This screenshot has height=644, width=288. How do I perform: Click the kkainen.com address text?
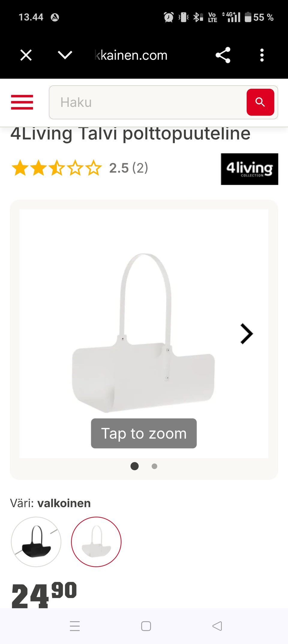tap(131, 55)
